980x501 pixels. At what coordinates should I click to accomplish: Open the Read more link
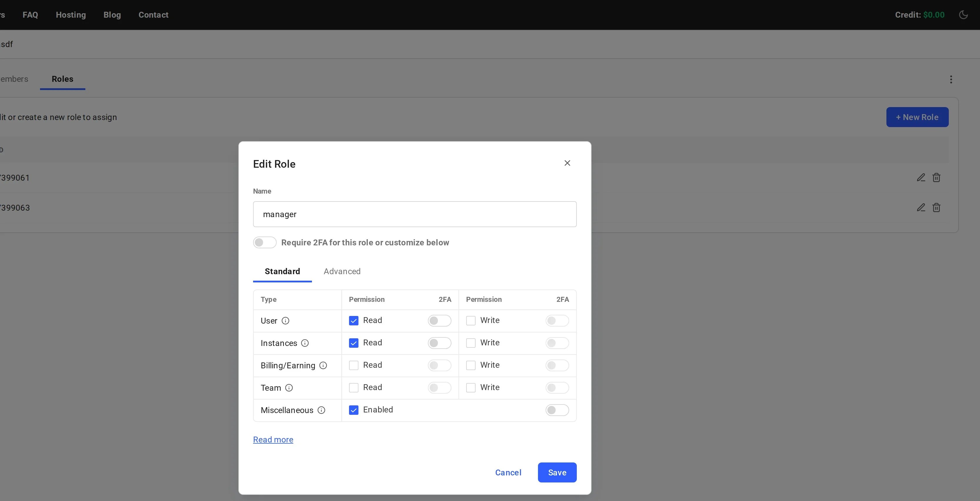(273, 440)
